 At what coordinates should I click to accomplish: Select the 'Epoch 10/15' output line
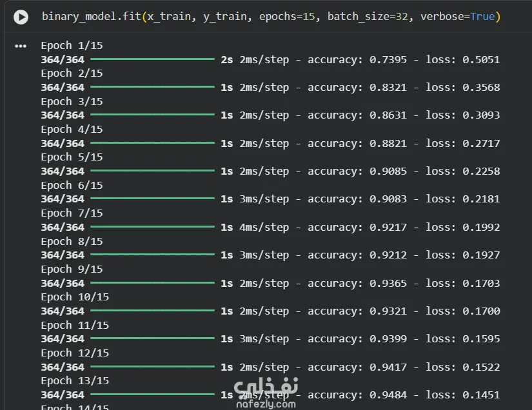point(75,297)
